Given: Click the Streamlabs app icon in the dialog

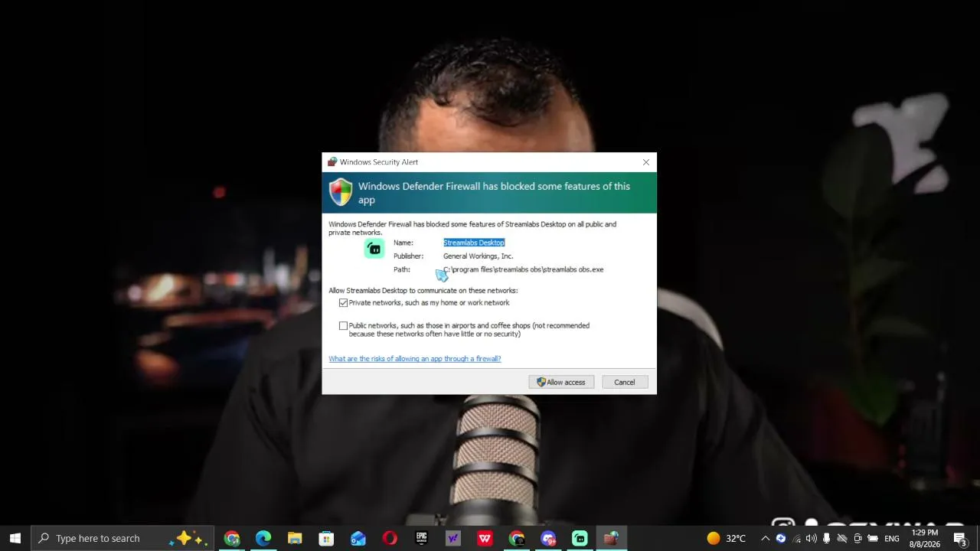Looking at the screenshot, I should coord(374,249).
